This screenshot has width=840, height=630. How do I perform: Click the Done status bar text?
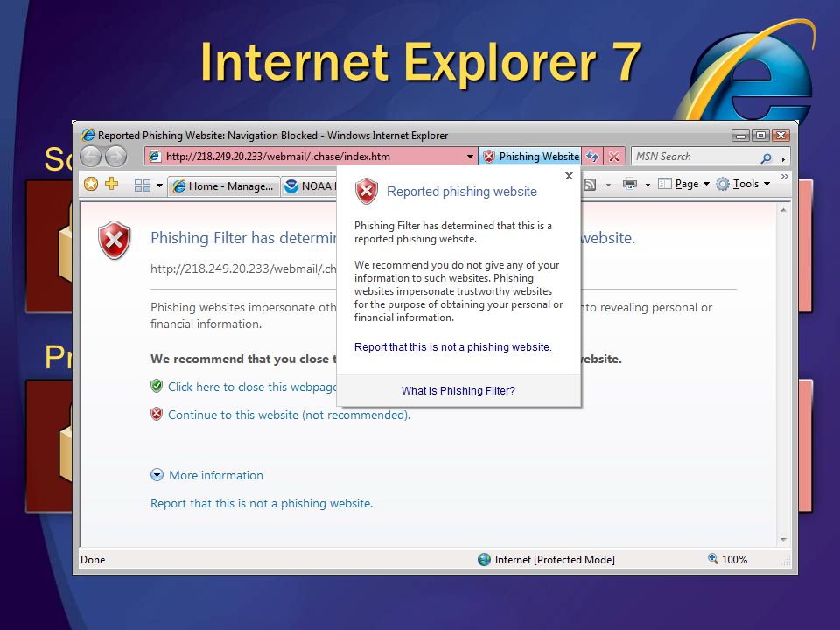point(93,560)
